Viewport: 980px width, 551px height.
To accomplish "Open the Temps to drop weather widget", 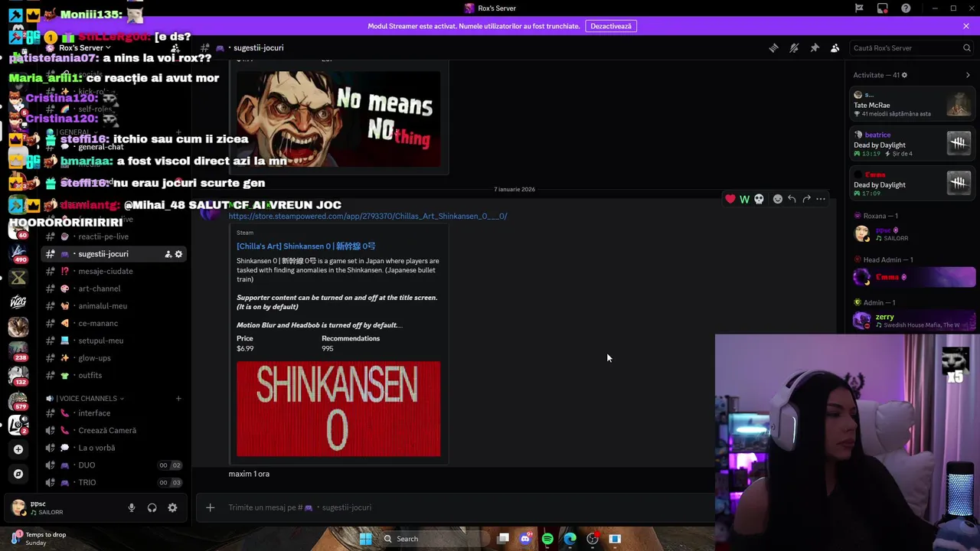I will [38, 539].
